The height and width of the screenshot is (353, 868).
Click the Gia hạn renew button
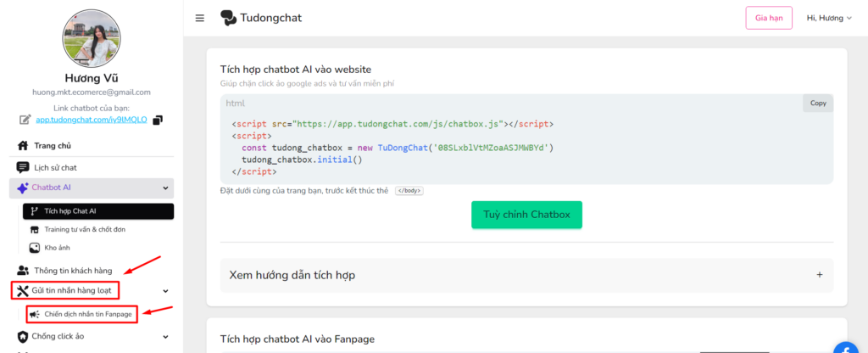pyautogui.click(x=769, y=18)
